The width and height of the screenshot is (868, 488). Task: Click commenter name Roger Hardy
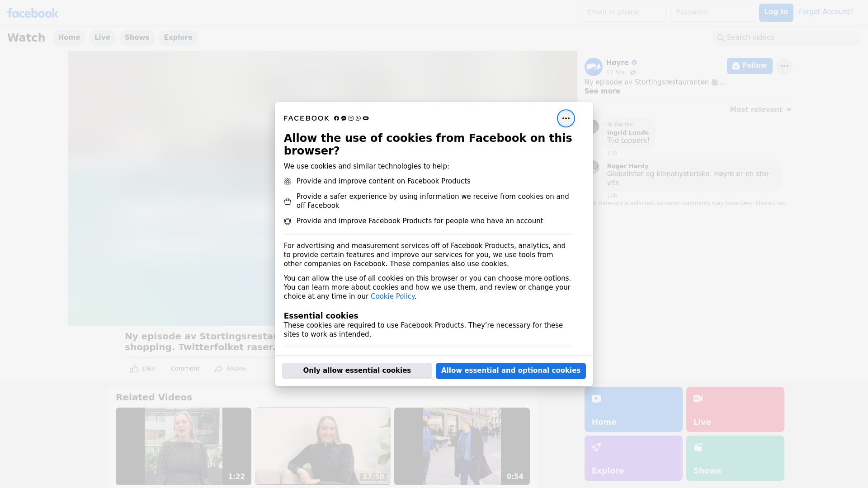pos(627,166)
